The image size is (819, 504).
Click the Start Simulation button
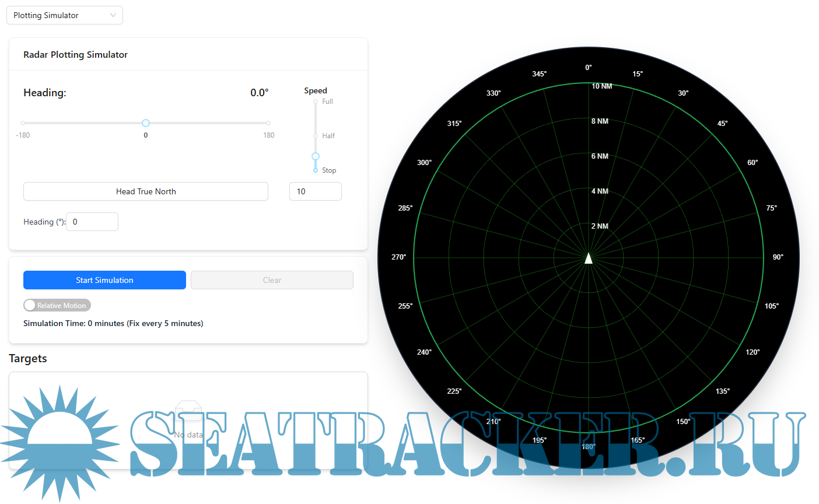pyautogui.click(x=104, y=280)
